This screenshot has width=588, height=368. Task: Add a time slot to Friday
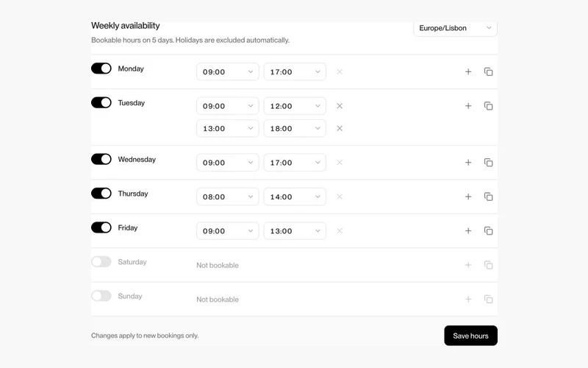tap(468, 231)
